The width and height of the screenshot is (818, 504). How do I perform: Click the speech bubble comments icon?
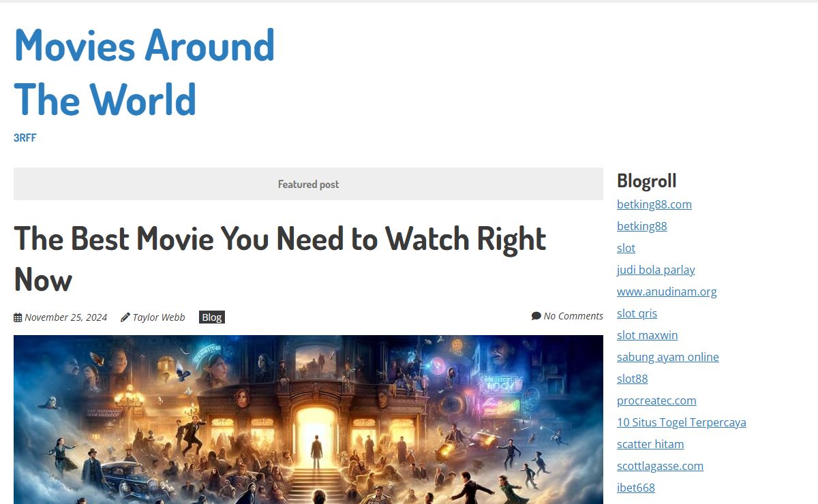pyautogui.click(x=536, y=316)
